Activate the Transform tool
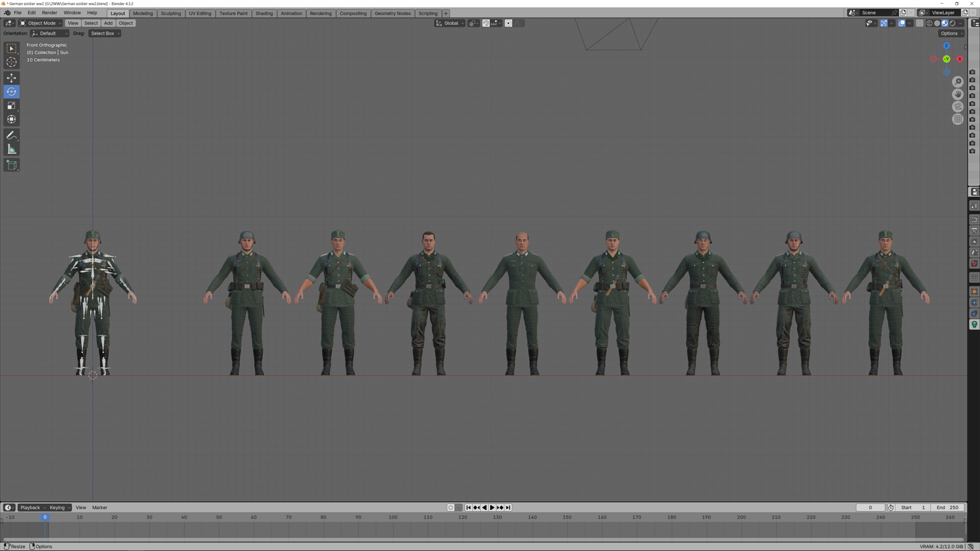Viewport: 980px width, 551px height. (12, 119)
